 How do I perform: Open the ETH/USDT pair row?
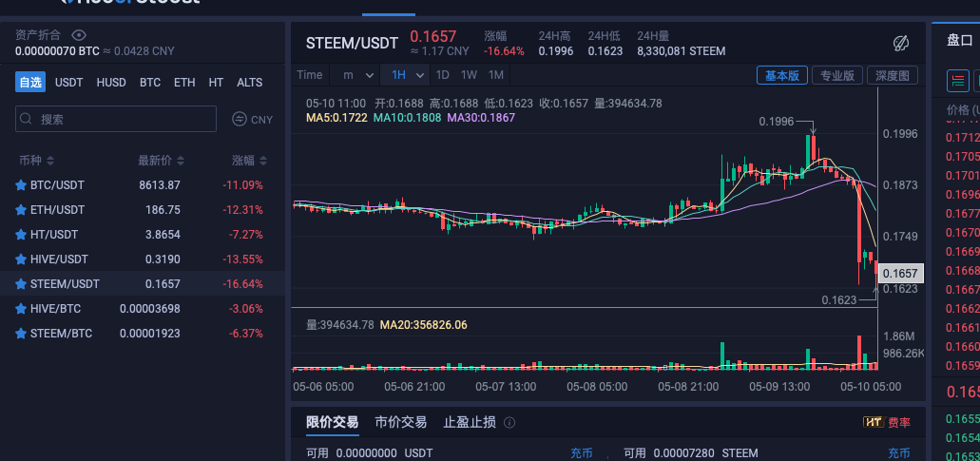(143, 210)
